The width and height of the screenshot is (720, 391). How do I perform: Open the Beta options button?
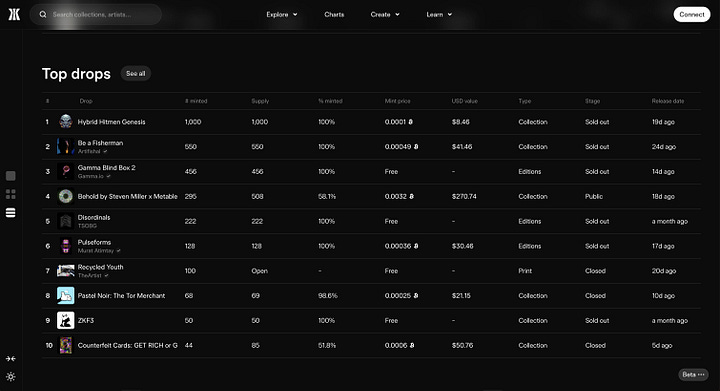pos(693,374)
